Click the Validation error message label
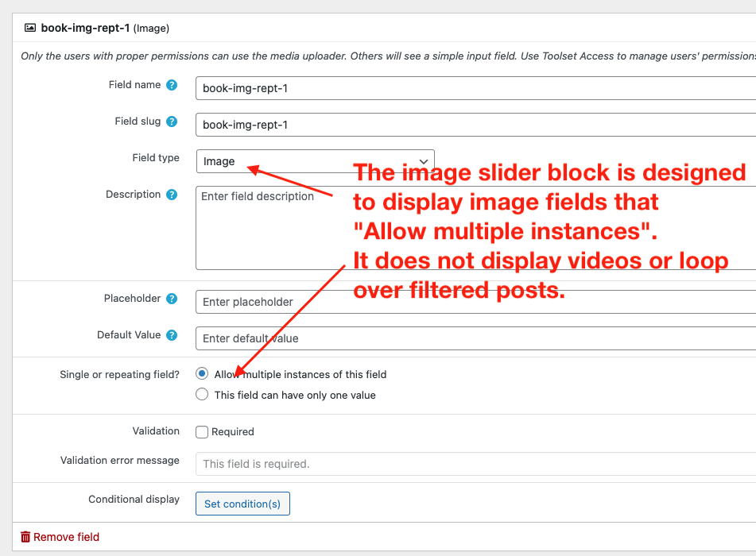The image size is (756, 556). click(x=119, y=460)
